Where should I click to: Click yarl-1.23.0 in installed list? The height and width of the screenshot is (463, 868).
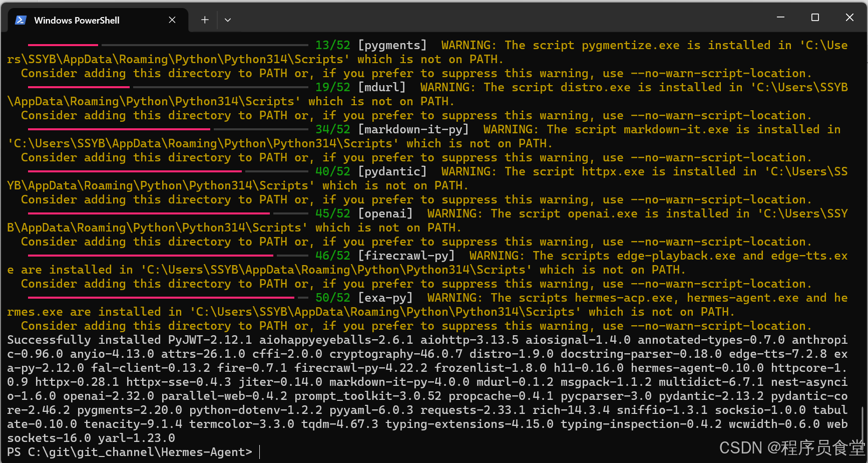click(x=137, y=438)
